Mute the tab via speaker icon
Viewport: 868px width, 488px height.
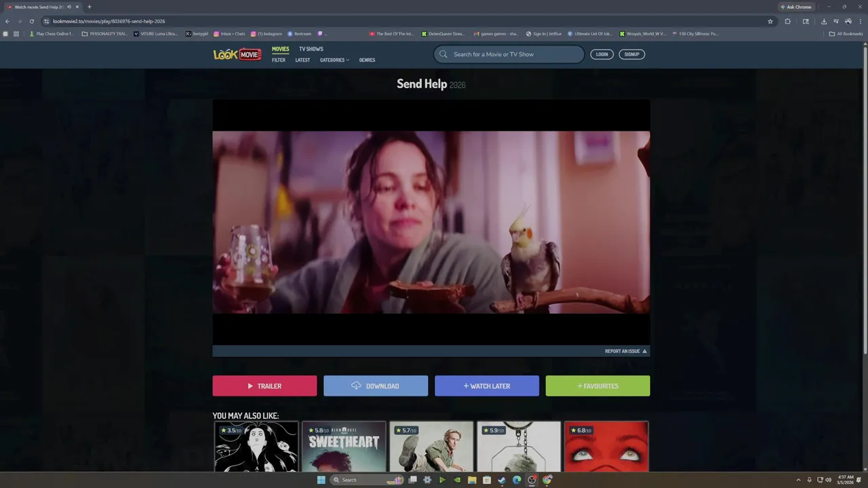[68, 7]
